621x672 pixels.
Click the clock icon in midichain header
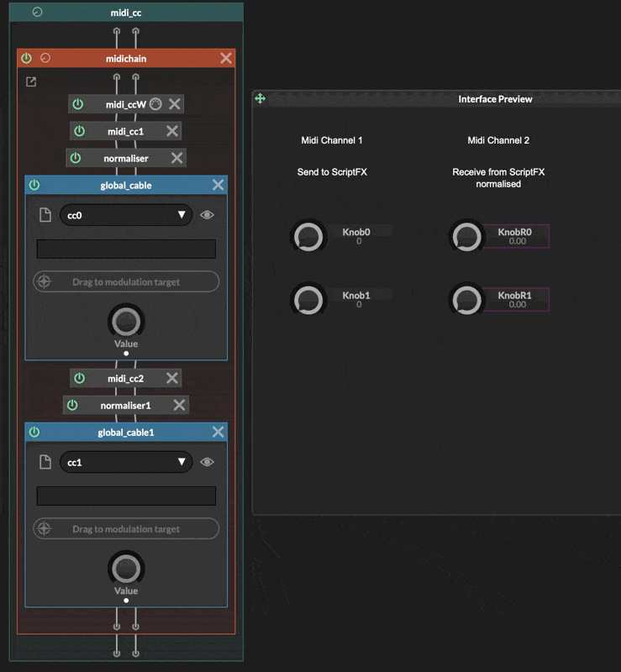(45, 58)
